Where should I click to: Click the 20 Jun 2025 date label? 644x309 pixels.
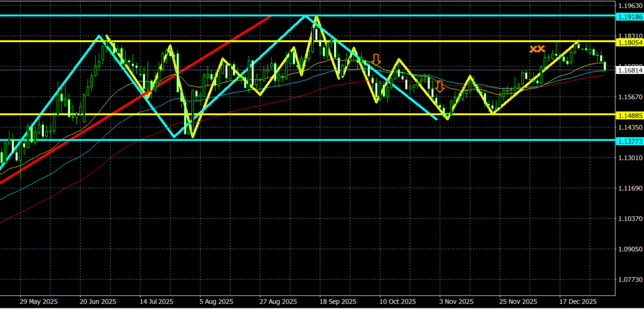coord(98,301)
